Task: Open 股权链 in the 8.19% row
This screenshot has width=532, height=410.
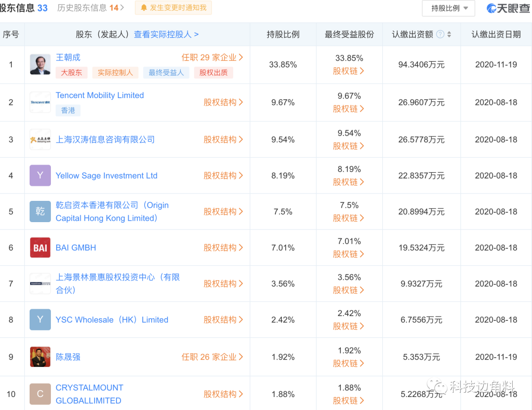Action: point(349,182)
